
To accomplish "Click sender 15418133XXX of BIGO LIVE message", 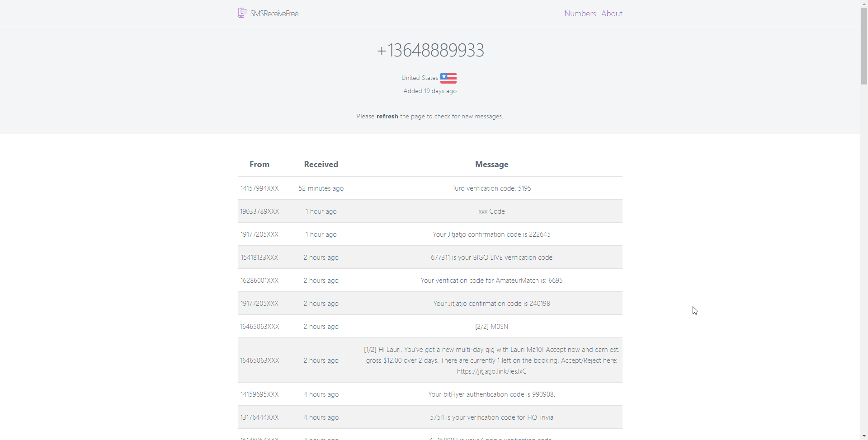I will click(259, 257).
